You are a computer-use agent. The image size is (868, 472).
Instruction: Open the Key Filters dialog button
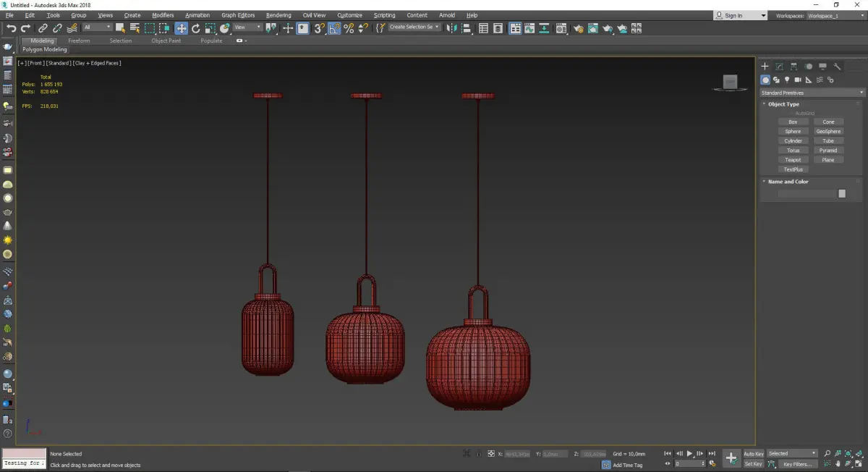tap(796, 464)
